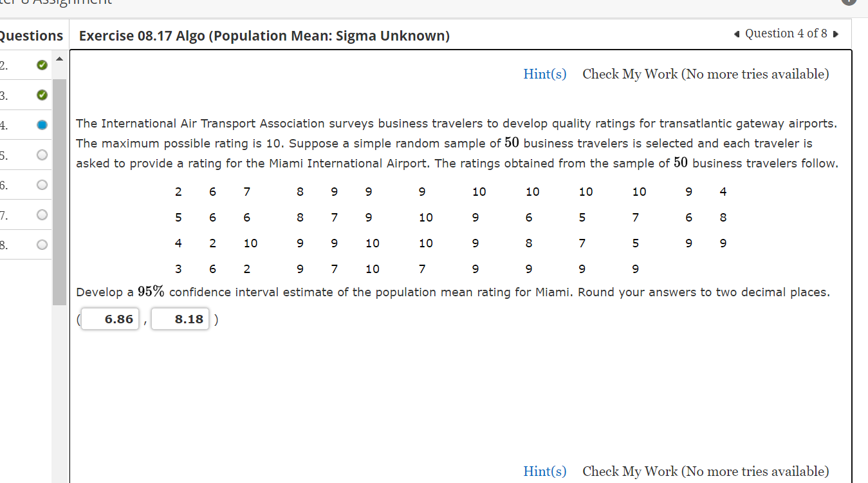The width and height of the screenshot is (868, 483).
Task: Click the green checkmark for question 3
Action: click(42, 95)
